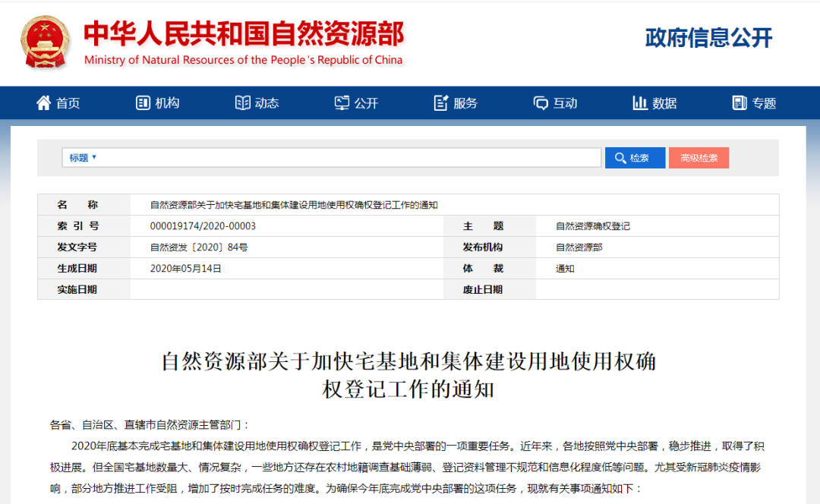Open the 公开 nav menu item

tap(357, 103)
